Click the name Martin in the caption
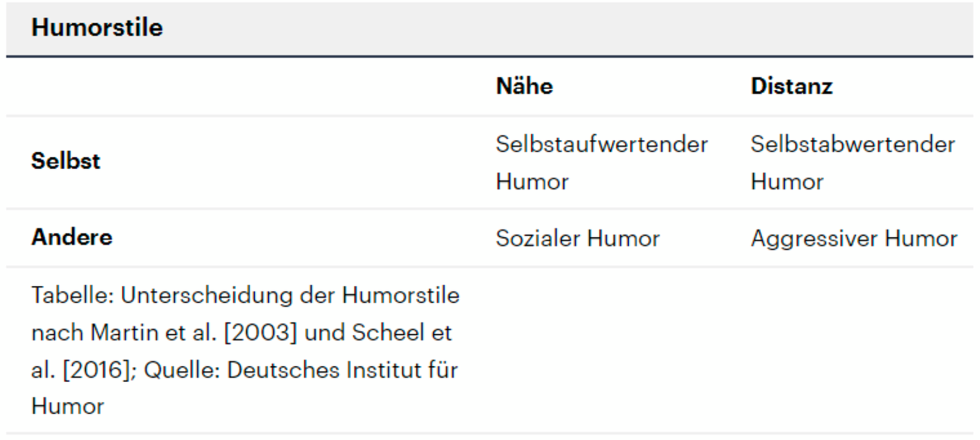Viewport: 980px width, 440px height. point(124,333)
